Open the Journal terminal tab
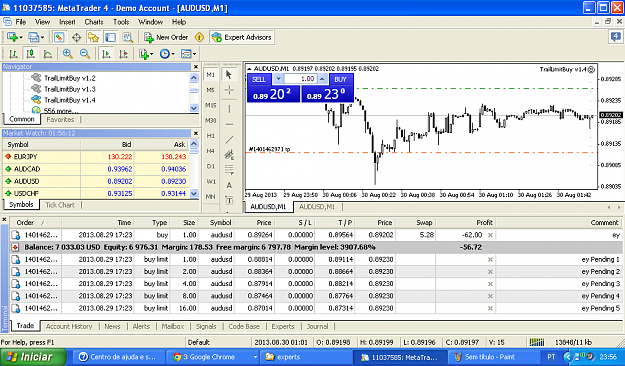Image resolution: width=625 pixels, height=366 pixels. [317, 326]
